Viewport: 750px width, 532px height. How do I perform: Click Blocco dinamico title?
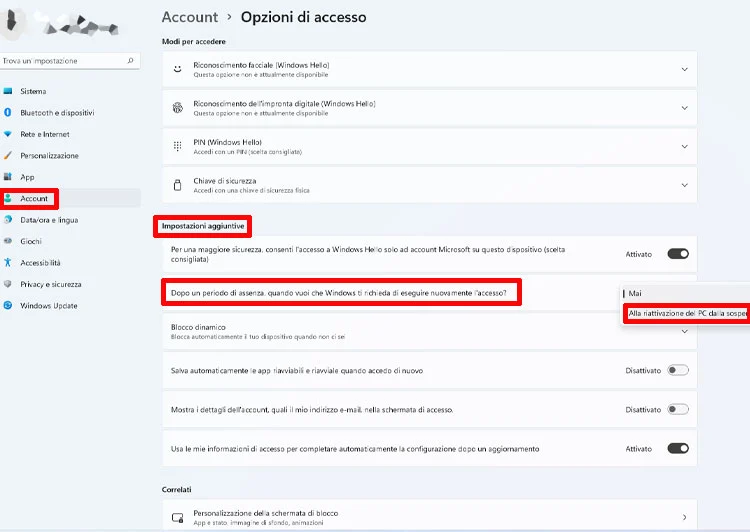coord(198,327)
